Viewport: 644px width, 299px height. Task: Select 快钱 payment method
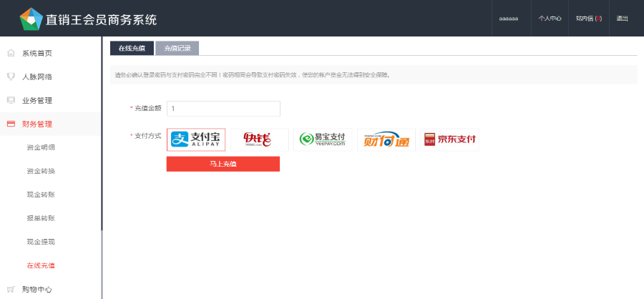click(260, 139)
